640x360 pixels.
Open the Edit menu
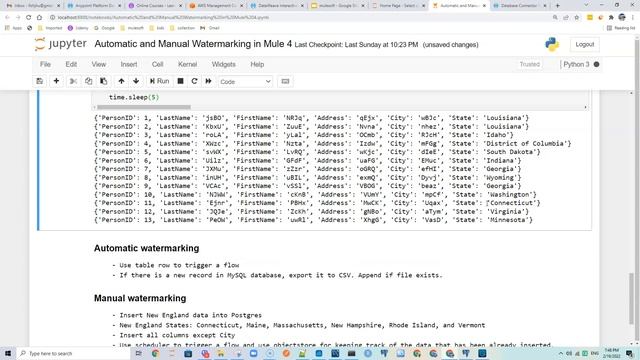tap(71, 64)
